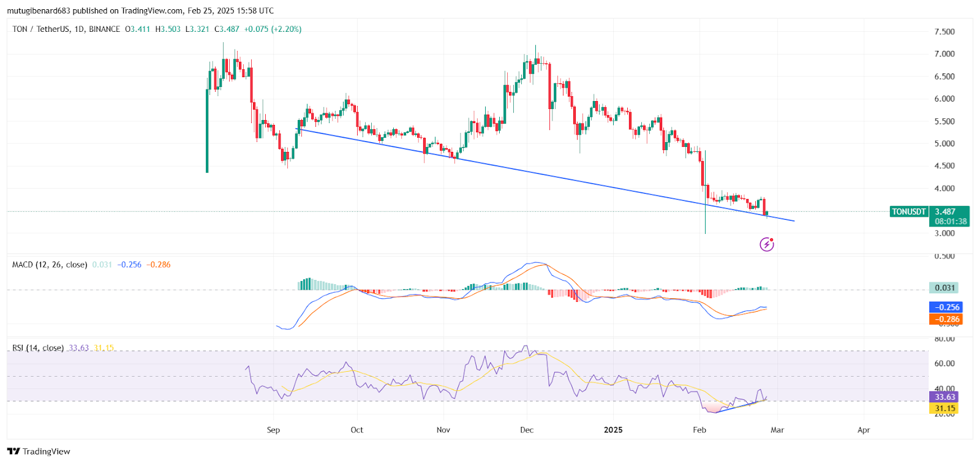Image resolution: width=980 pixels, height=463 pixels.
Task: Click the purple RSI 33.63 value tag
Action: [944, 397]
